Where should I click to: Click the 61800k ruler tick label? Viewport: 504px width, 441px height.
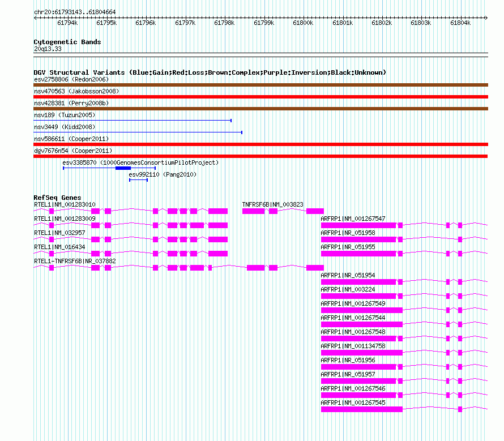coord(303,23)
